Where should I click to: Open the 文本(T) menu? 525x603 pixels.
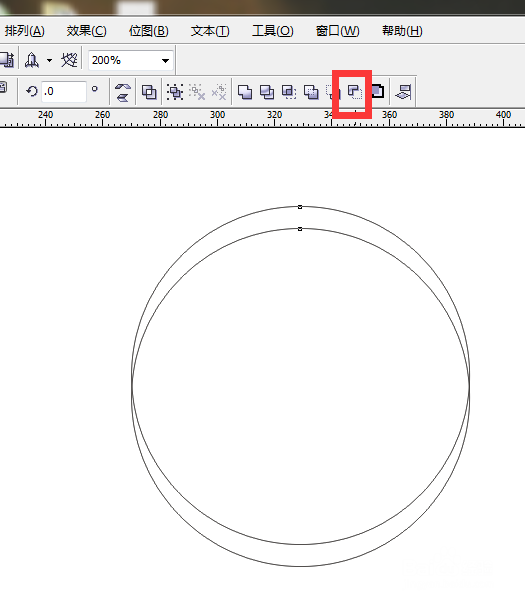[x=210, y=31]
